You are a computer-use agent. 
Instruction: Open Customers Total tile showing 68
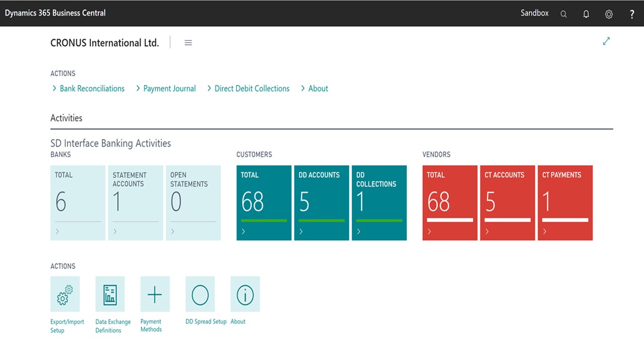(x=264, y=203)
